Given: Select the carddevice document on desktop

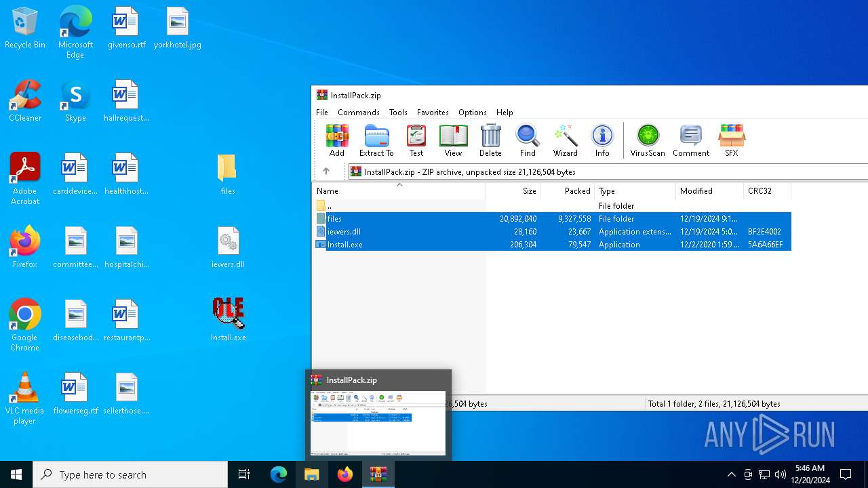Looking at the screenshot, I should [x=75, y=175].
